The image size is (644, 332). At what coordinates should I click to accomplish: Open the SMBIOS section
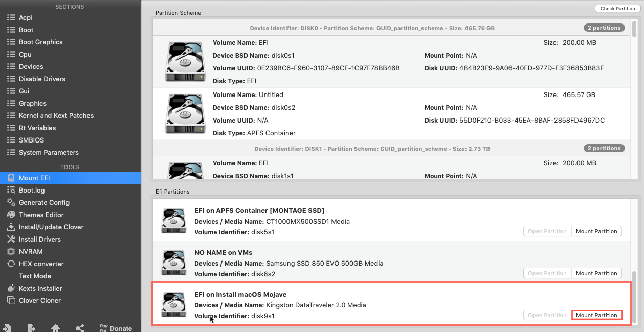tap(70, 140)
